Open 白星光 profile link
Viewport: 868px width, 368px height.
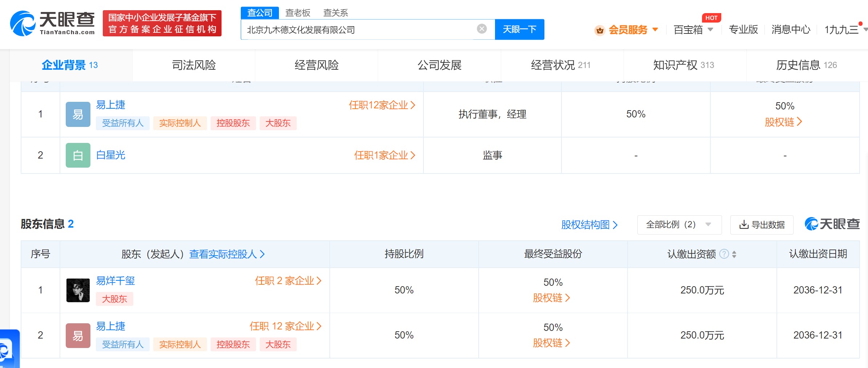pyautogui.click(x=110, y=155)
